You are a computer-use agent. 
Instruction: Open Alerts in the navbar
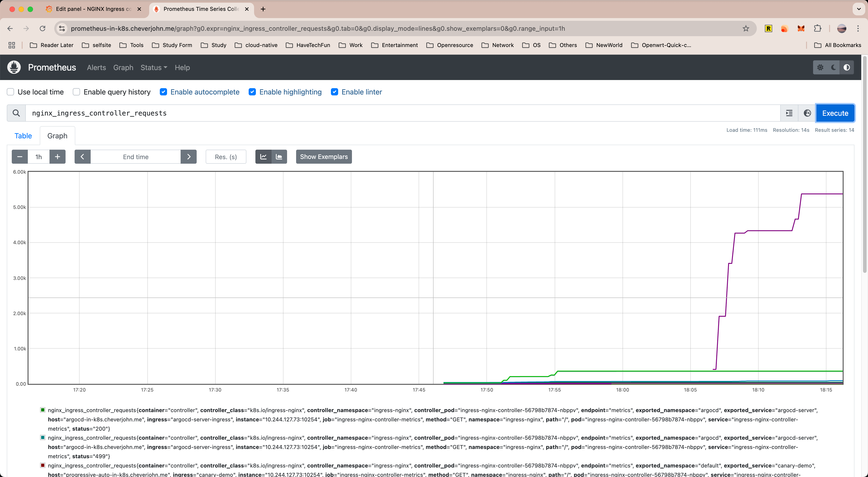click(x=96, y=67)
